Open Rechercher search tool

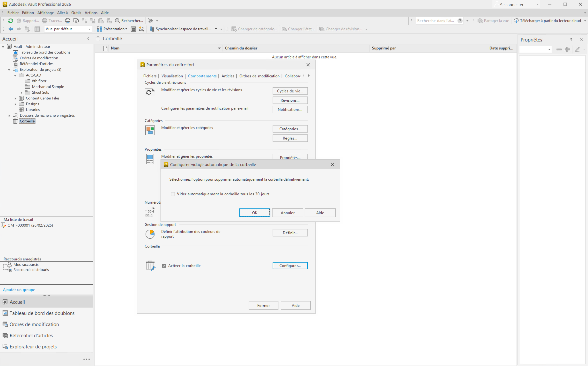[129, 21]
